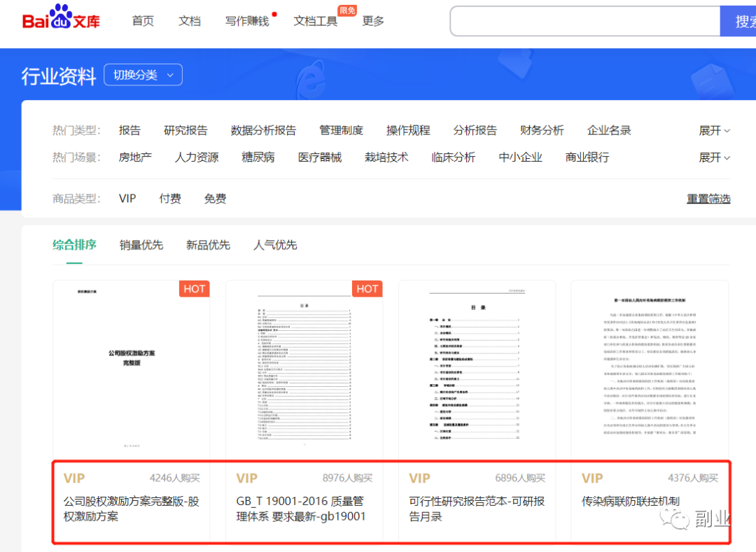Filter by 研究报告 type
The height and width of the screenshot is (552, 756).
pos(185,131)
